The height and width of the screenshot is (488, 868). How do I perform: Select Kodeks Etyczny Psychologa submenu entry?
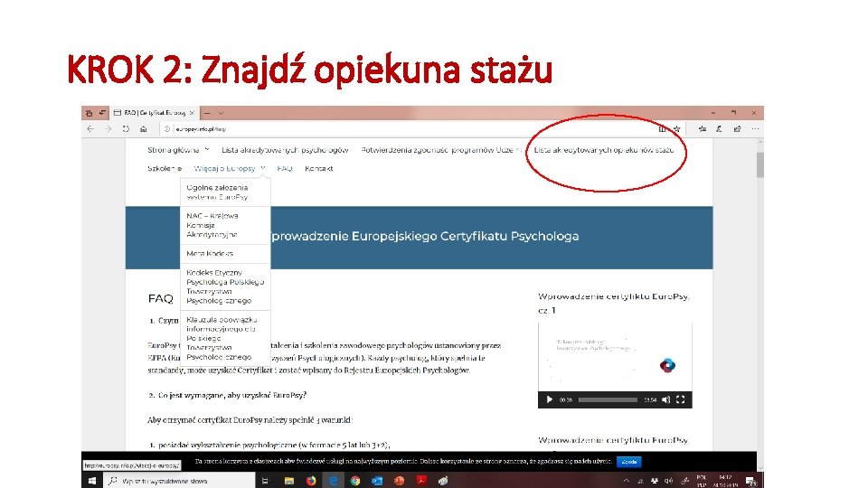[x=225, y=286]
